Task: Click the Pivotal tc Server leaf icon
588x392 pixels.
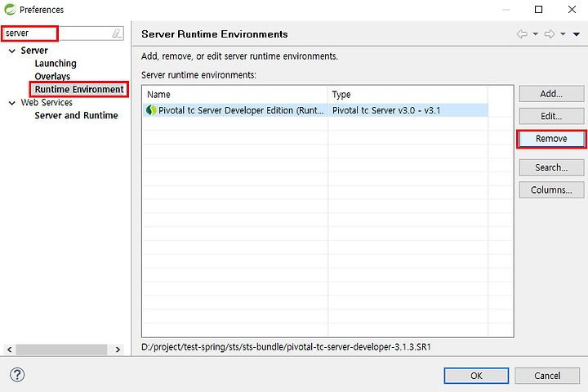Action: tap(151, 110)
